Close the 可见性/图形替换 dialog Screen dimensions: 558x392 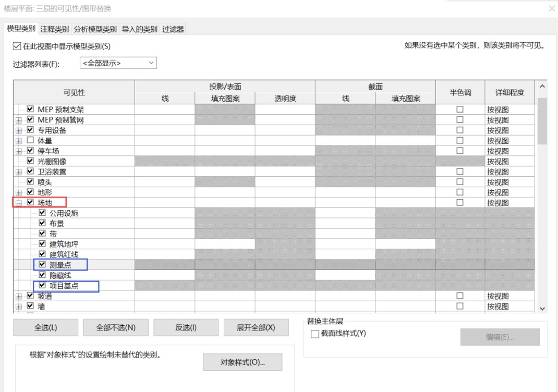552,8
